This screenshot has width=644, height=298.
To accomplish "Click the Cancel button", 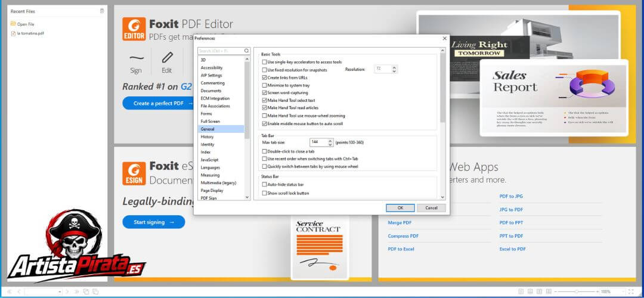I will tap(431, 207).
